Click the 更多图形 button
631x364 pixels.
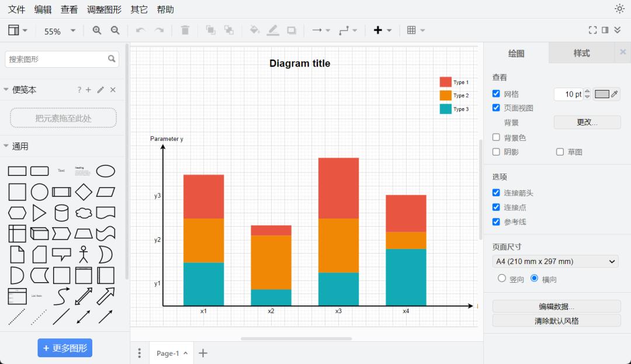click(x=65, y=348)
